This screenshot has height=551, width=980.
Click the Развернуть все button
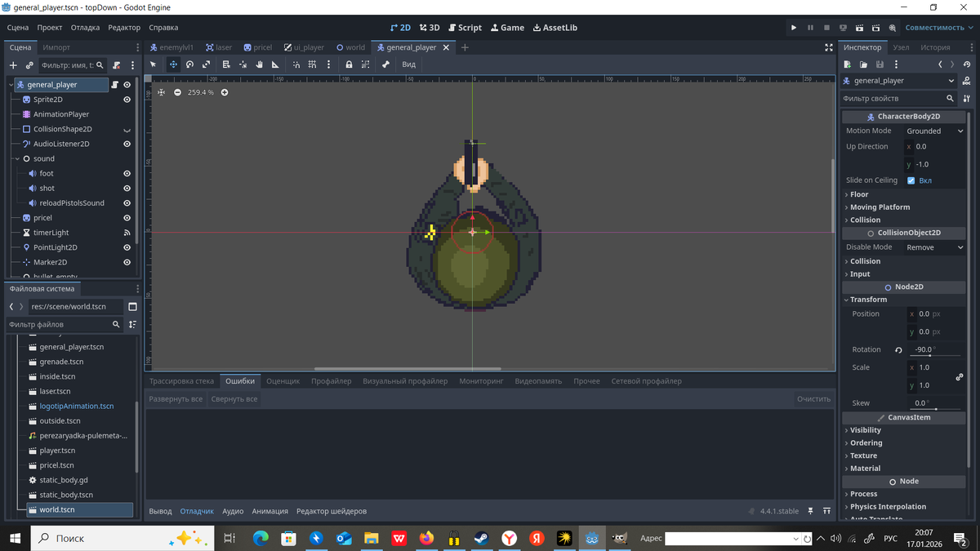coord(176,399)
